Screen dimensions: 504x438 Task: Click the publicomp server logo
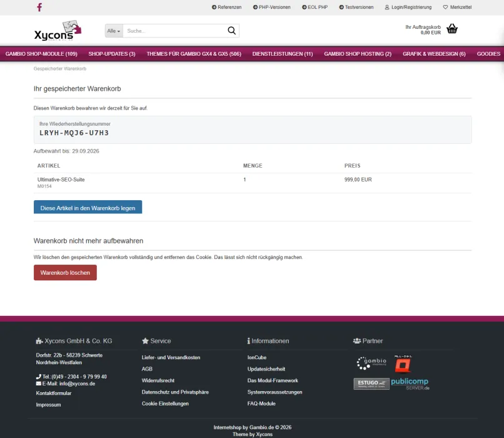point(410,384)
